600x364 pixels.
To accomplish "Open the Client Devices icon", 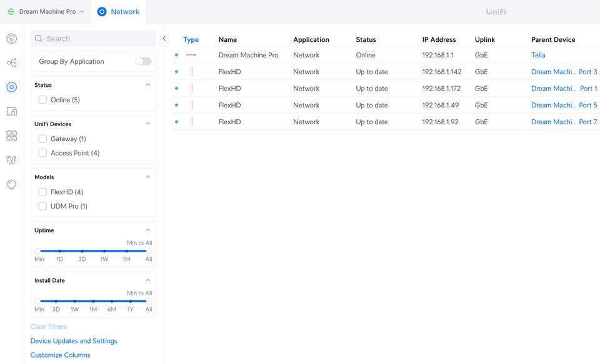I will click(11, 112).
